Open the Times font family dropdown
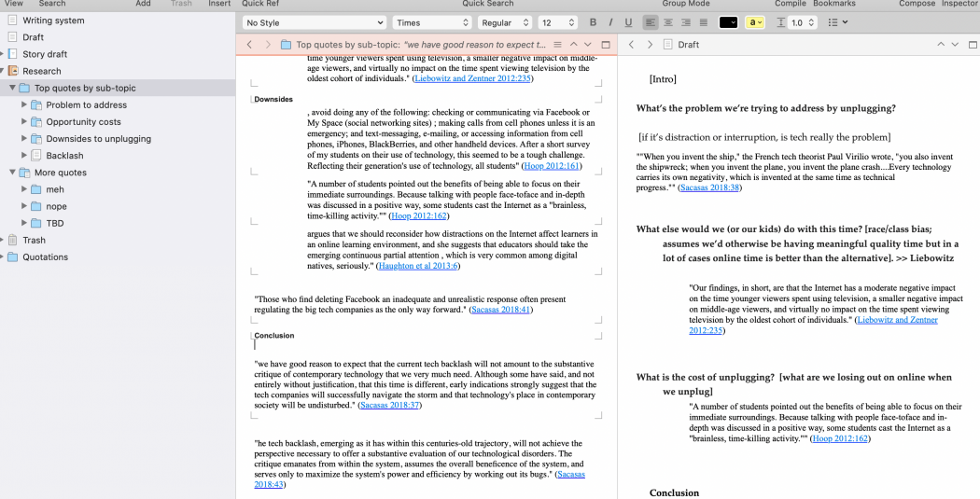Viewport: 980px width, 499px height. pos(432,22)
